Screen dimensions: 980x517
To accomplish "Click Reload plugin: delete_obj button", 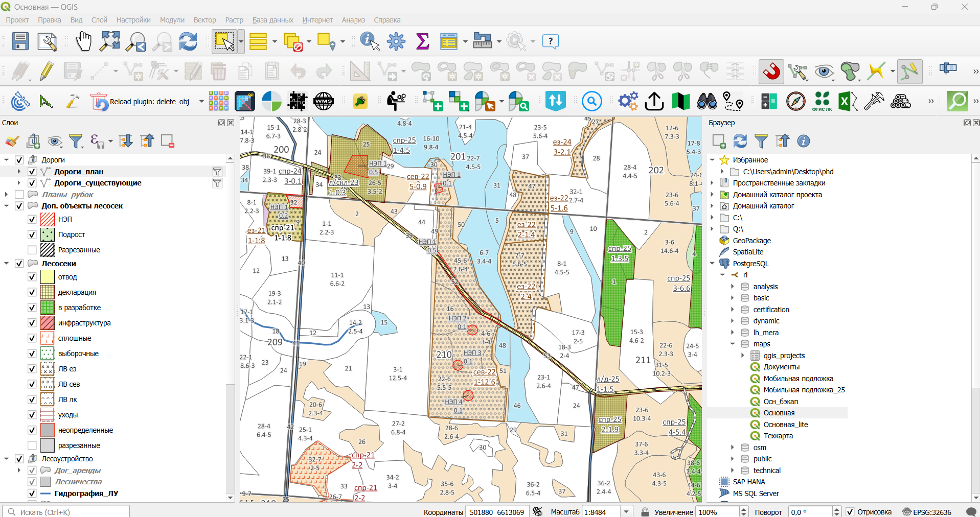I will [141, 102].
